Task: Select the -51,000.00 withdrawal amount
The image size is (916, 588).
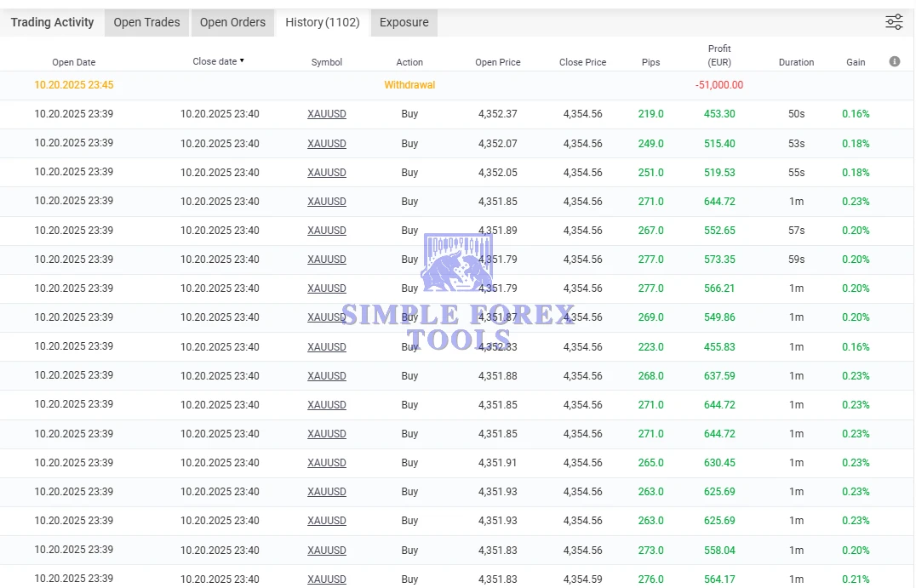Action: (719, 85)
